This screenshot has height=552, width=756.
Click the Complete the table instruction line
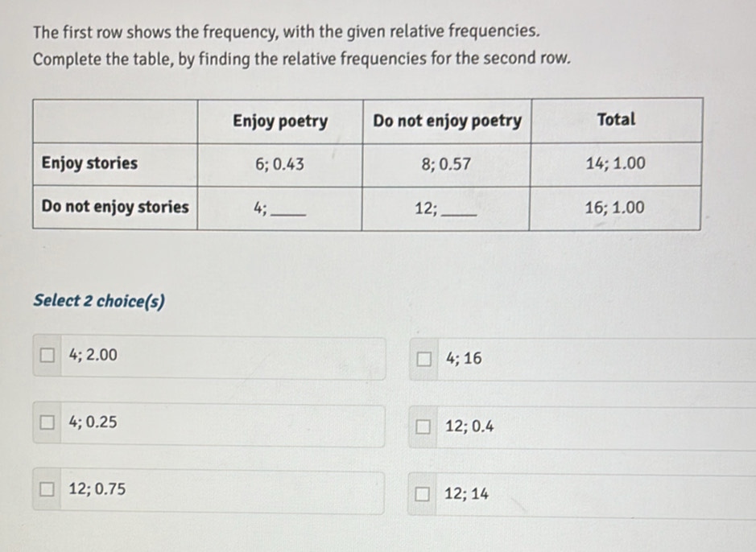pos(303,59)
